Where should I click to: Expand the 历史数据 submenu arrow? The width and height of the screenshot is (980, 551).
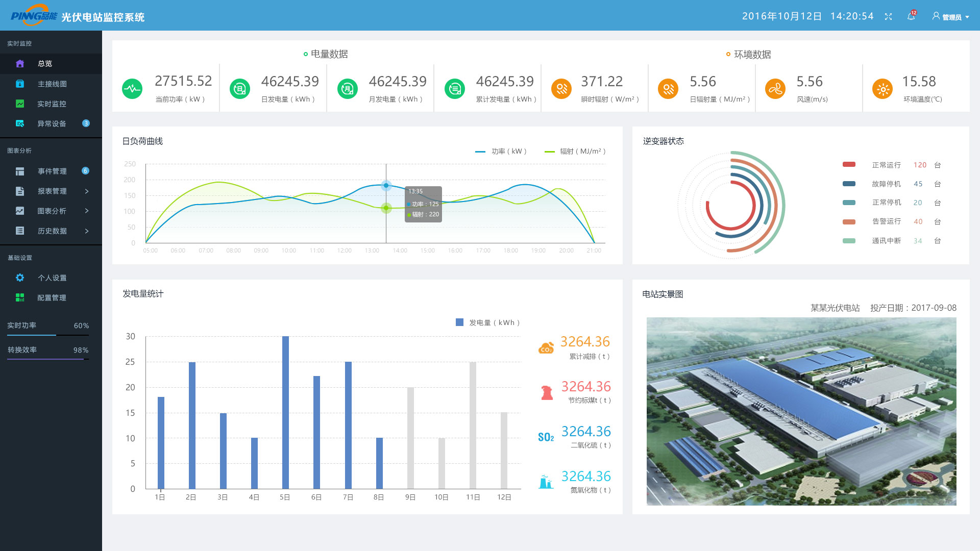coord(87,231)
